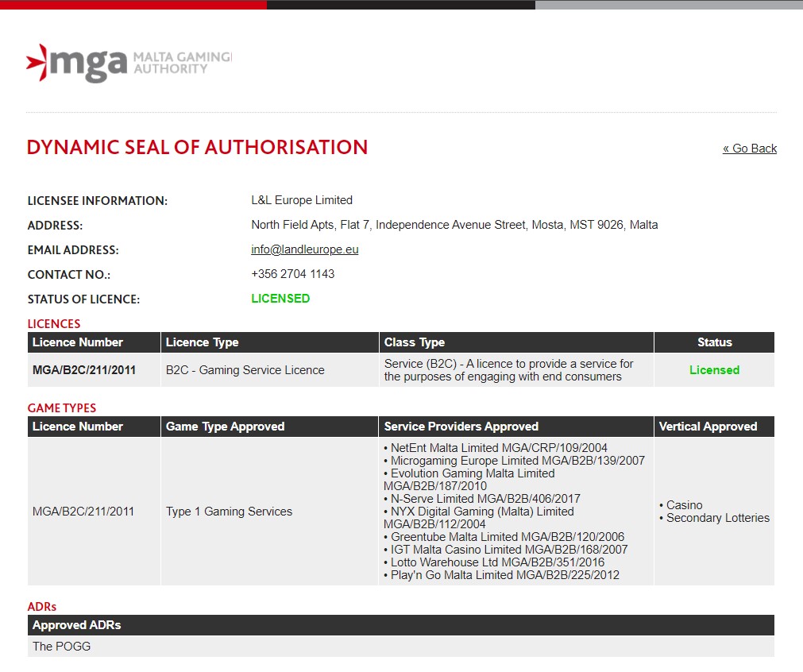Click the Licence Type column header
803x672 pixels.
(x=269, y=342)
